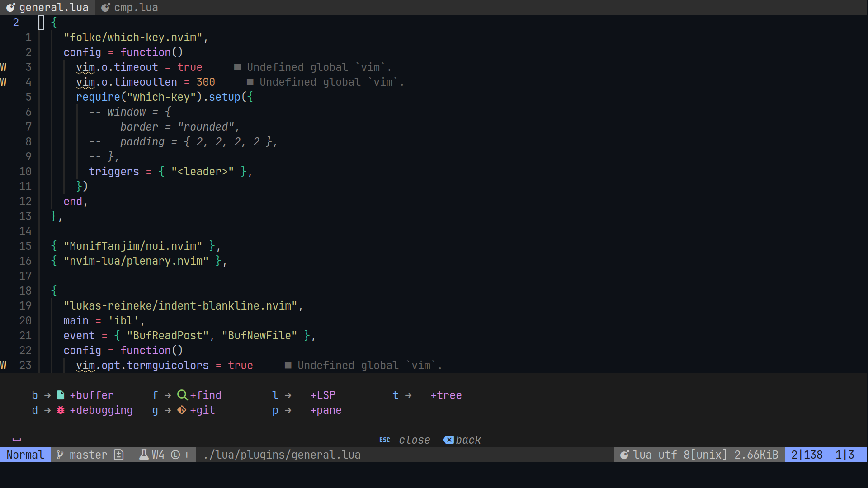Click the buffer file icon in which-key

61,395
